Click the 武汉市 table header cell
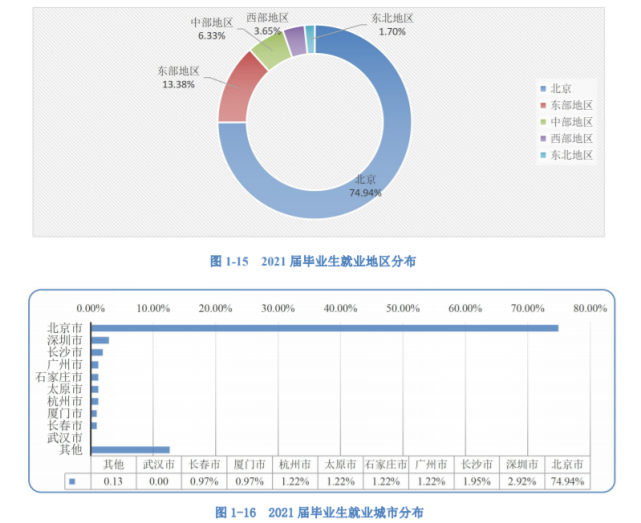This screenshot has height=523, width=641. pos(159,465)
